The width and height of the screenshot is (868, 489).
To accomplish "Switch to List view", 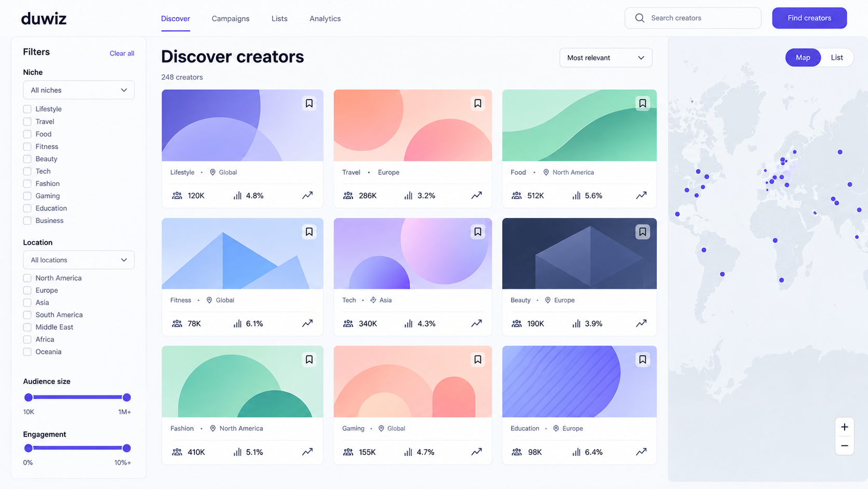I will (x=837, y=58).
